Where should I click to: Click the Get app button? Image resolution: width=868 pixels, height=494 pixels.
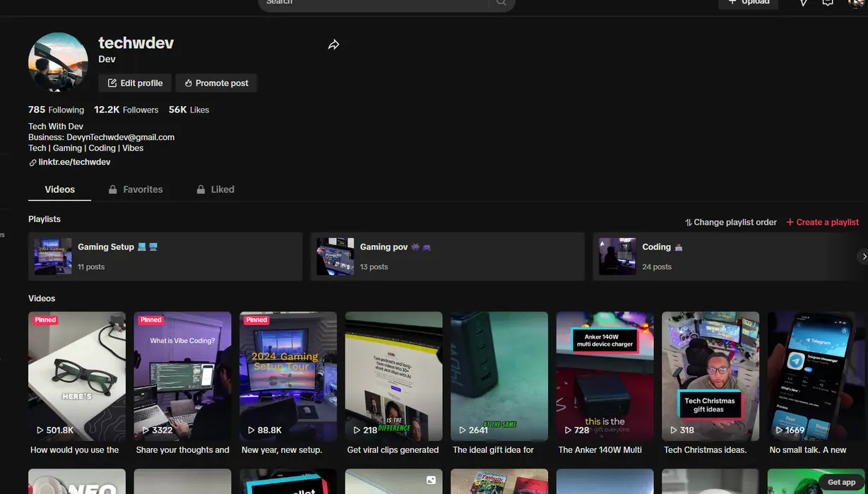point(841,482)
